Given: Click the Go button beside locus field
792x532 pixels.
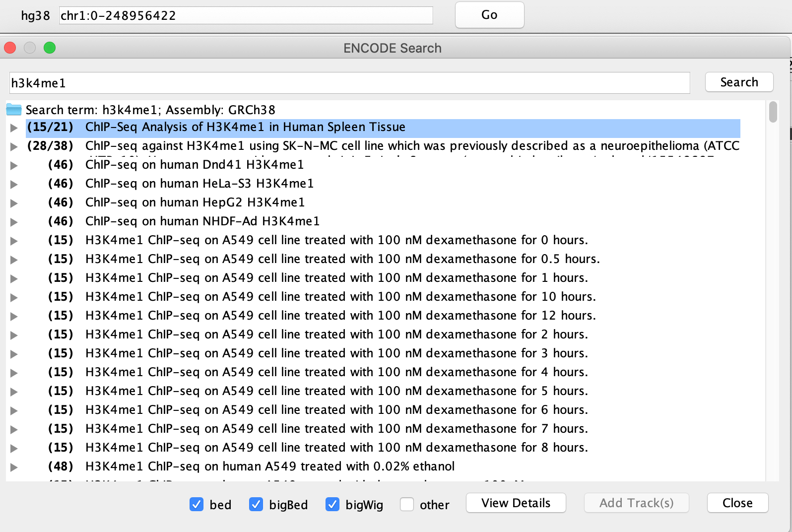Looking at the screenshot, I should coord(489,15).
